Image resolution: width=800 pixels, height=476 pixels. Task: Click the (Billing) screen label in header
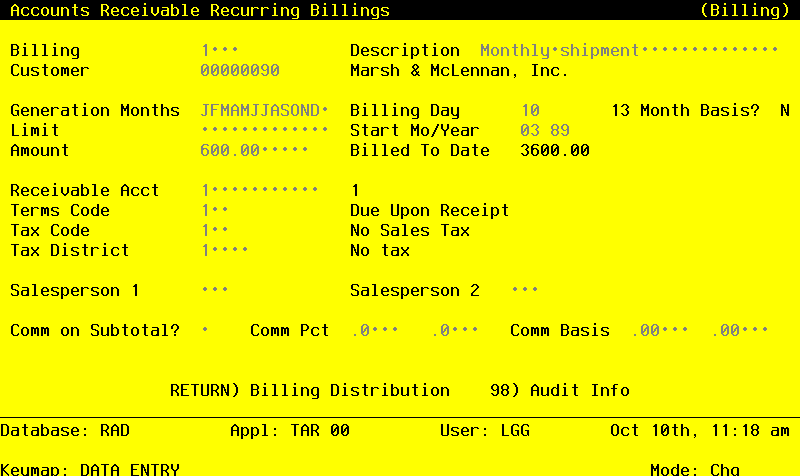click(x=745, y=10)
